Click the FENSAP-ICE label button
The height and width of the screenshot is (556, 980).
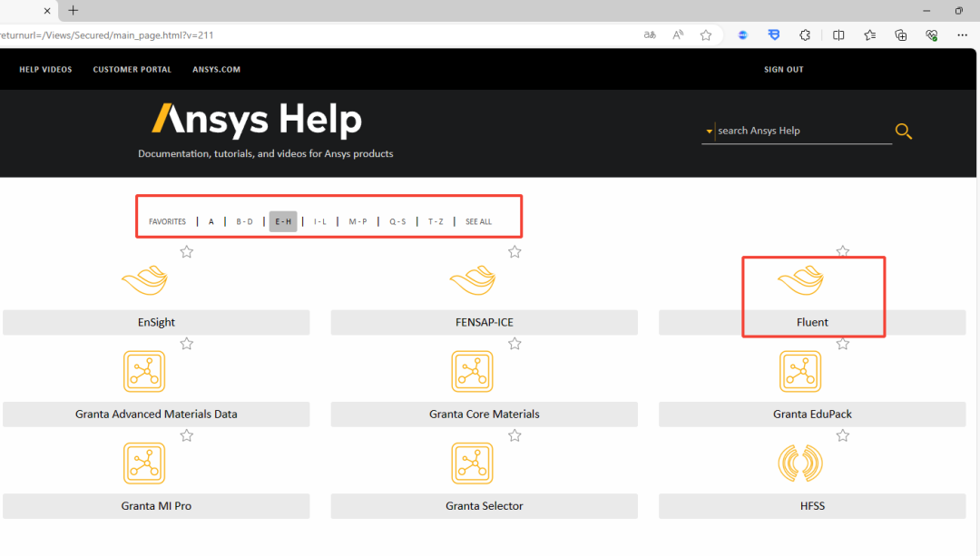485,322
